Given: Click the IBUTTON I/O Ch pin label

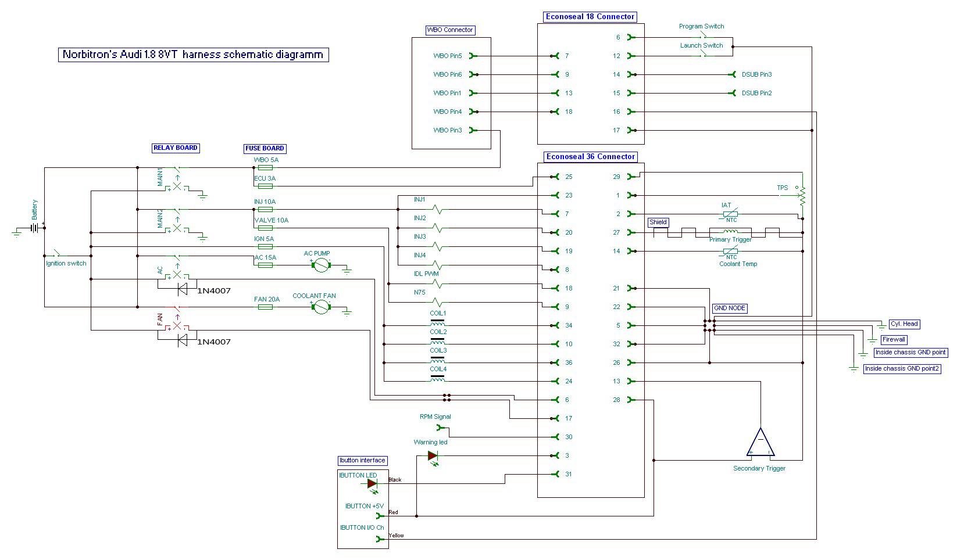Looking at the screenshot, I should click(362, 528).
